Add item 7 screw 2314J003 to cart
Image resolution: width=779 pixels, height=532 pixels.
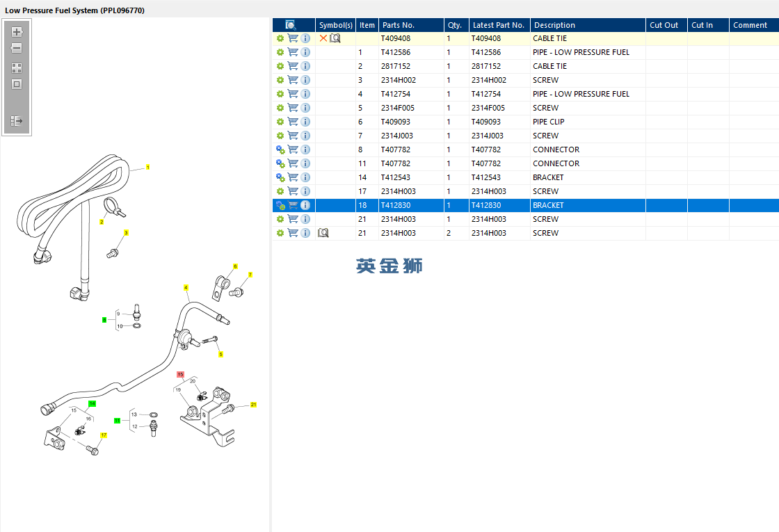tap(293, 136)
